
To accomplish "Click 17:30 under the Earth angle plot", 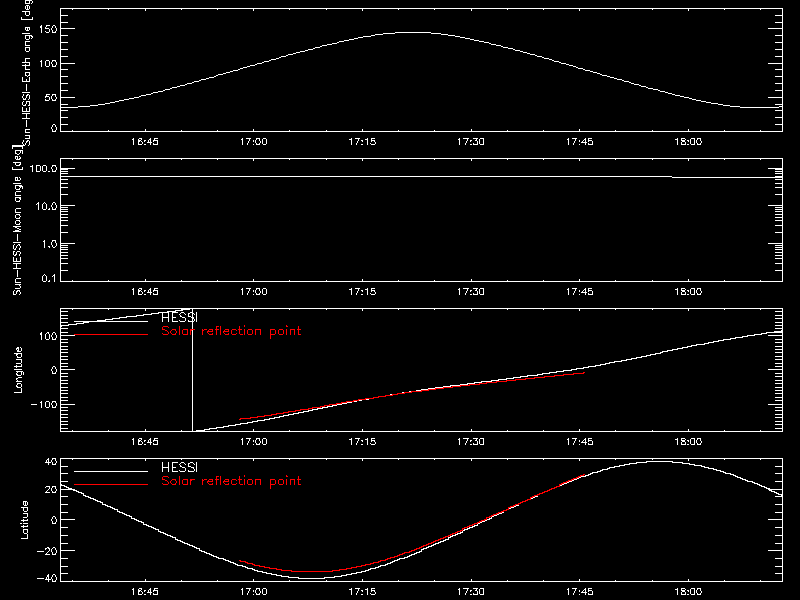I will pos(471,142).
